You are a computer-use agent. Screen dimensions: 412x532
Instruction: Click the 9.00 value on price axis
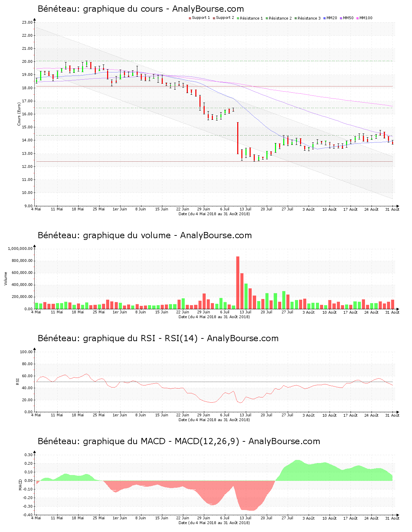click(x=28, y=206)
